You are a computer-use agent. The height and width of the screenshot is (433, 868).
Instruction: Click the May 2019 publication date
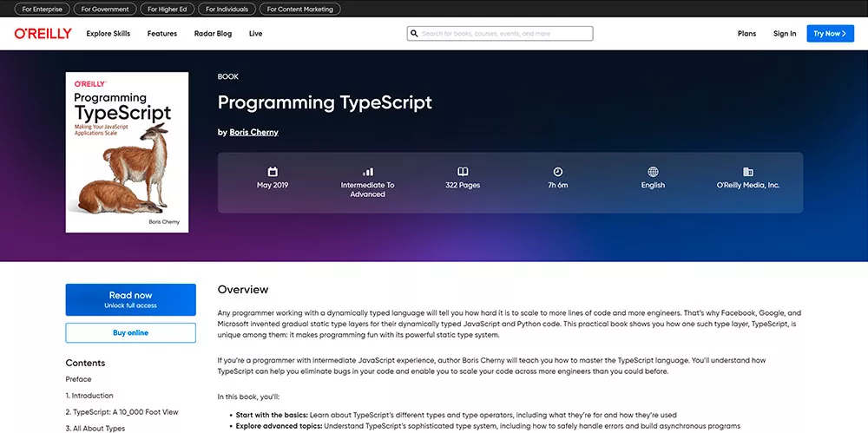click(x=273, y=186)
